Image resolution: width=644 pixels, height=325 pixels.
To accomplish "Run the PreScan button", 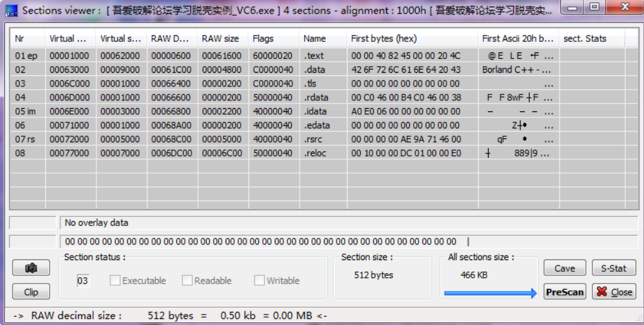I will [x=565, y=292].
